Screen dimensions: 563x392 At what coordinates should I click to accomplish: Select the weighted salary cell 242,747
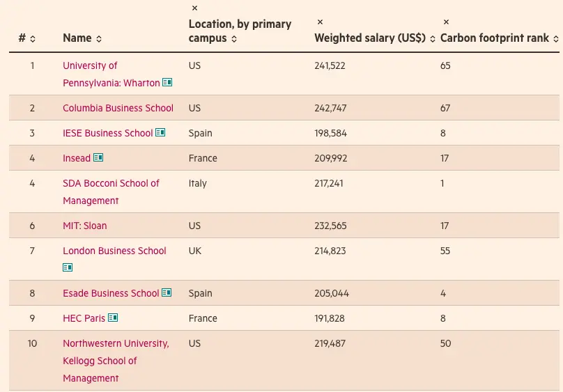(330, 108)
